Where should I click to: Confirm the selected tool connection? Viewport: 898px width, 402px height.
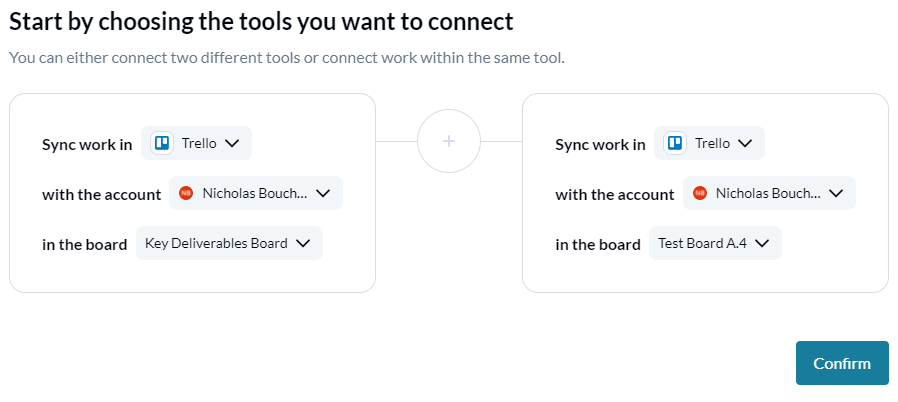[x=842, y=363]
